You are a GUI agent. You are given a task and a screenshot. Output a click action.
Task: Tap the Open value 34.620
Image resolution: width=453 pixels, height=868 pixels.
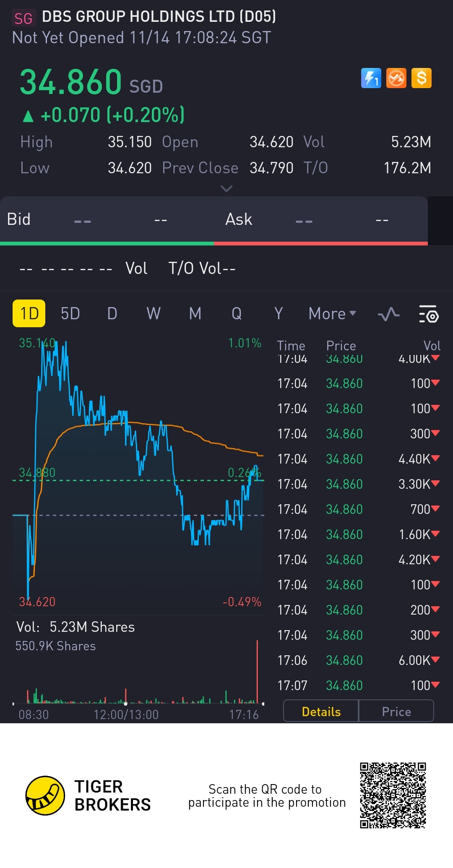pos(271,142)
